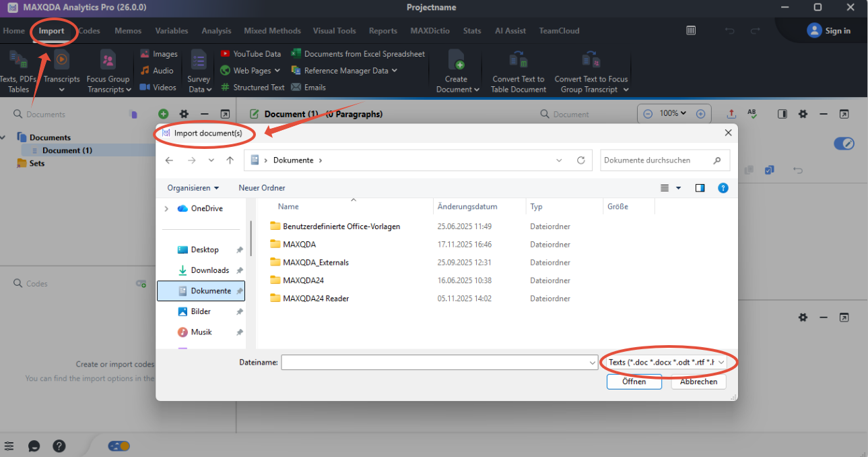Expand the Organisieren menu
This screenshot has height=457, width=868.
(x=193, y=188)
